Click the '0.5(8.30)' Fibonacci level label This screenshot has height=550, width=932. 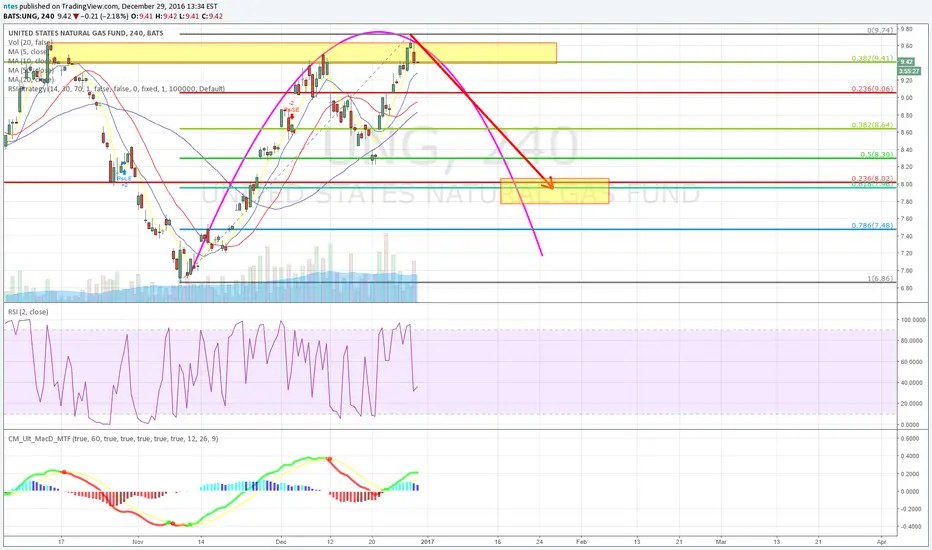point(877,154)
